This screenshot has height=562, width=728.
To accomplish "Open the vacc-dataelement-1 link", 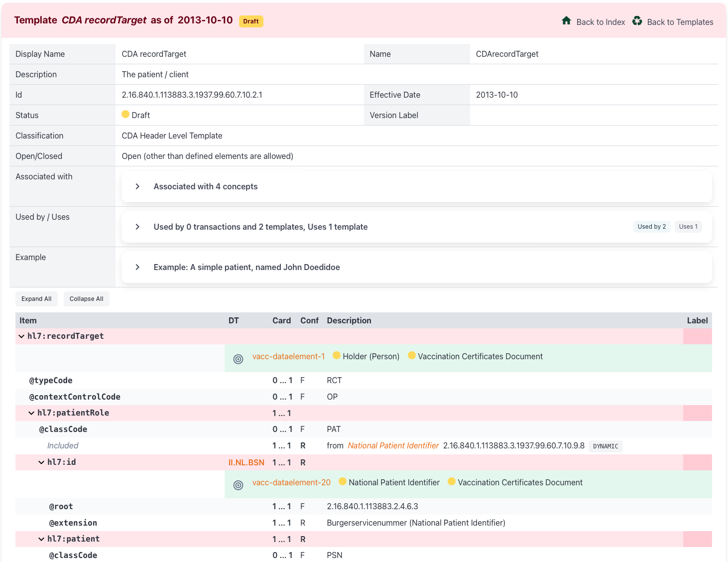I will point(288,357).
